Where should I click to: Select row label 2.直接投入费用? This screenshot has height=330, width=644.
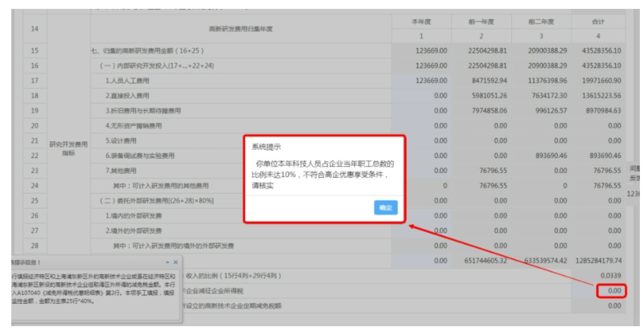[127, 96]
